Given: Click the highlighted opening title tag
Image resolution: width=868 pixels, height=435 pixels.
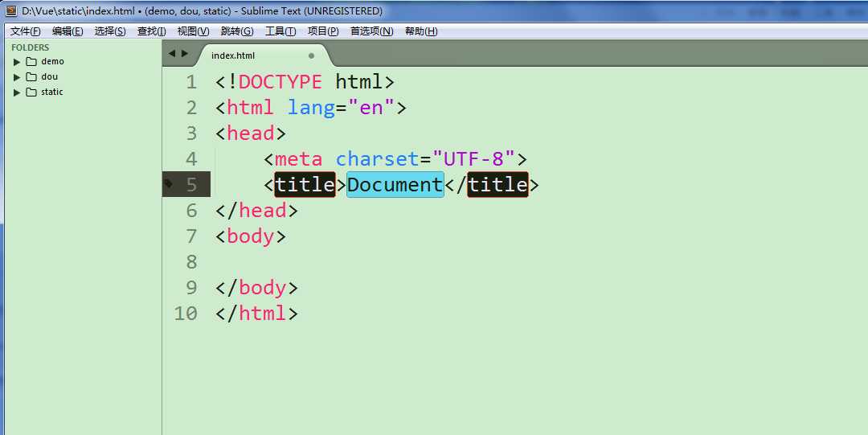Looking at the screenshot, I should point(305,184).
